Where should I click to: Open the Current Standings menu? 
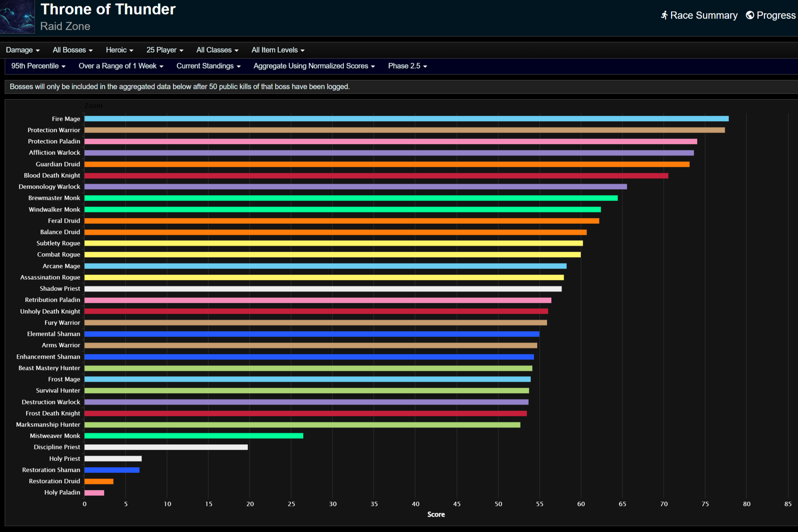(208, 66)
